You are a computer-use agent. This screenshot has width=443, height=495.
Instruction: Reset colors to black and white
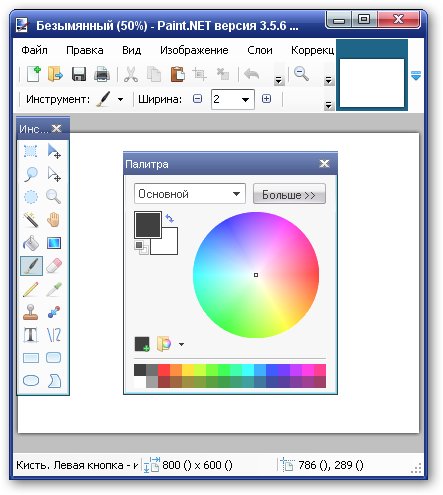click(141, 248)
